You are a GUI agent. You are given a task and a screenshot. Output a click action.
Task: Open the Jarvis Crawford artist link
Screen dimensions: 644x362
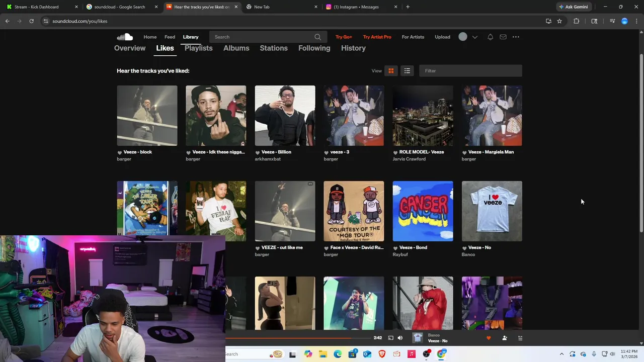pos(409,159)
